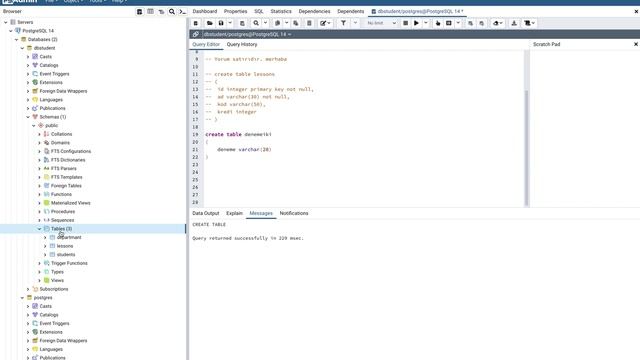The height and width of the screenshot is (360, 640).
Task: Select the Trigger Functions tree item
Action: coord(69,263)
